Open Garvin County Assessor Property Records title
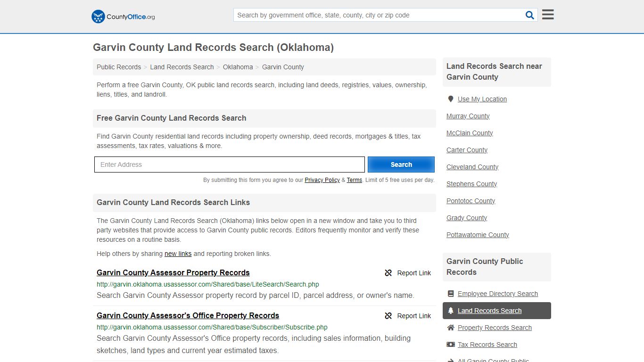Viewport: 644px width, 362px height. [173, 272]
